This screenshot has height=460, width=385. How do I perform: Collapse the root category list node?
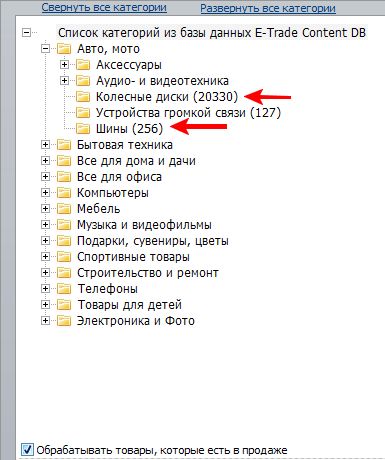click(x=26, y=33)
